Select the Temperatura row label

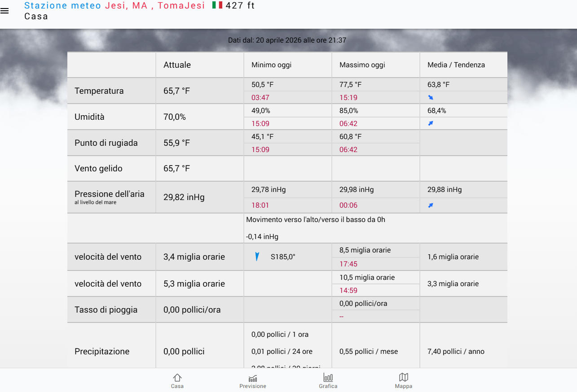click(99, 91)
